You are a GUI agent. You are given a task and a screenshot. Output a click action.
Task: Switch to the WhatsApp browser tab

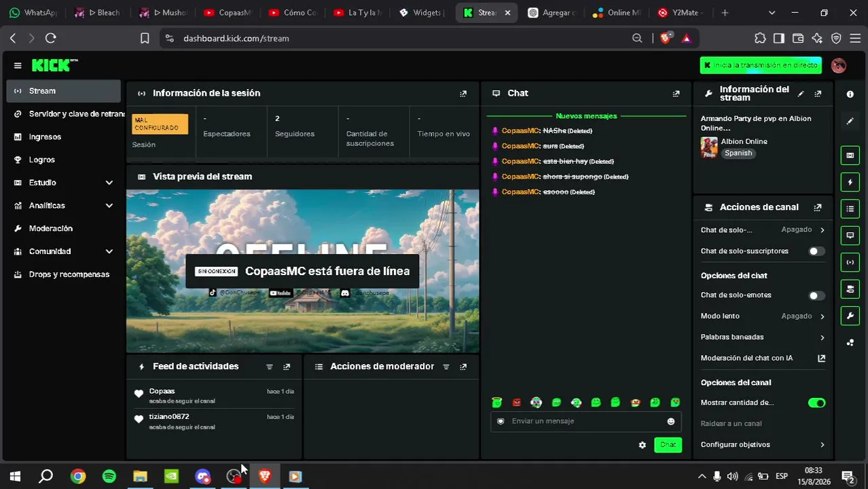click(34, 13)
